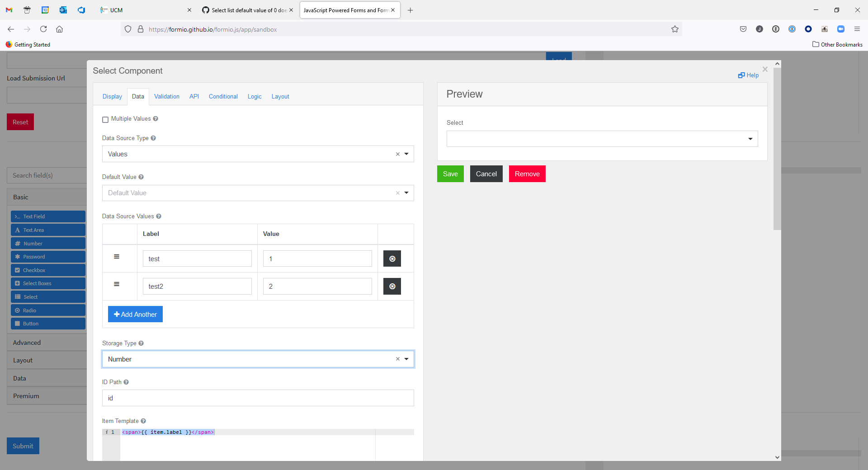This screenshot has height=470, width=868.
Task: Click the dialog vertical scrollbar
Action: (x=777, y=149)
